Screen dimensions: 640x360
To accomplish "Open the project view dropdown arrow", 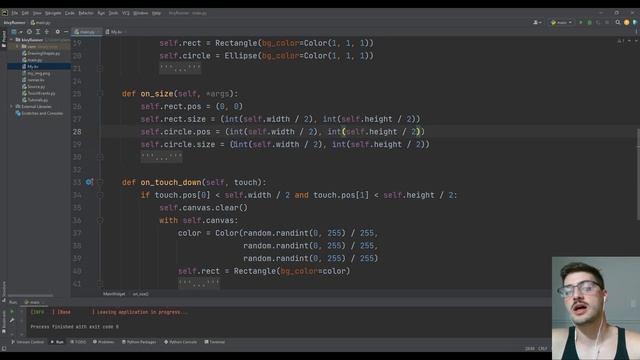I will click(20, 32).
